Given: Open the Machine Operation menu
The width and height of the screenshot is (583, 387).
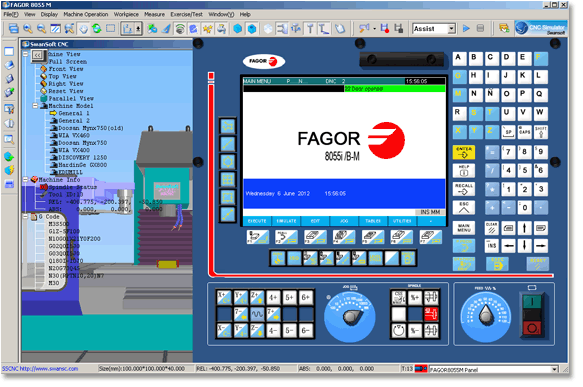Looking at the screenshot, I should [x=87, y=14].
